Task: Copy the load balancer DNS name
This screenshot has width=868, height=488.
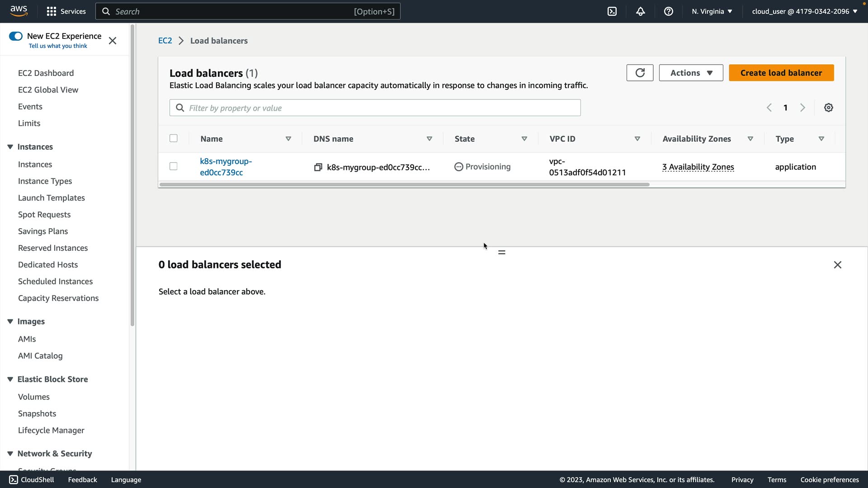Action: 318,167
